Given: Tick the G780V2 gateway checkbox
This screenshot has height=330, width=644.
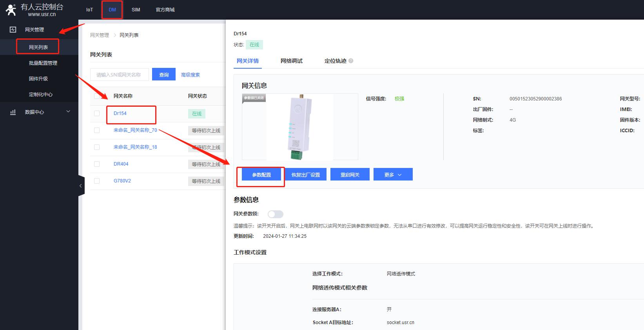Looking at the screenshot, I should click(97, 181).
